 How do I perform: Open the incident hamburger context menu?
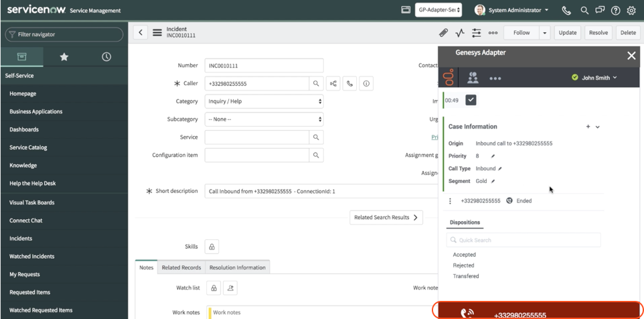pyautogui.click(x=157, y=32)
